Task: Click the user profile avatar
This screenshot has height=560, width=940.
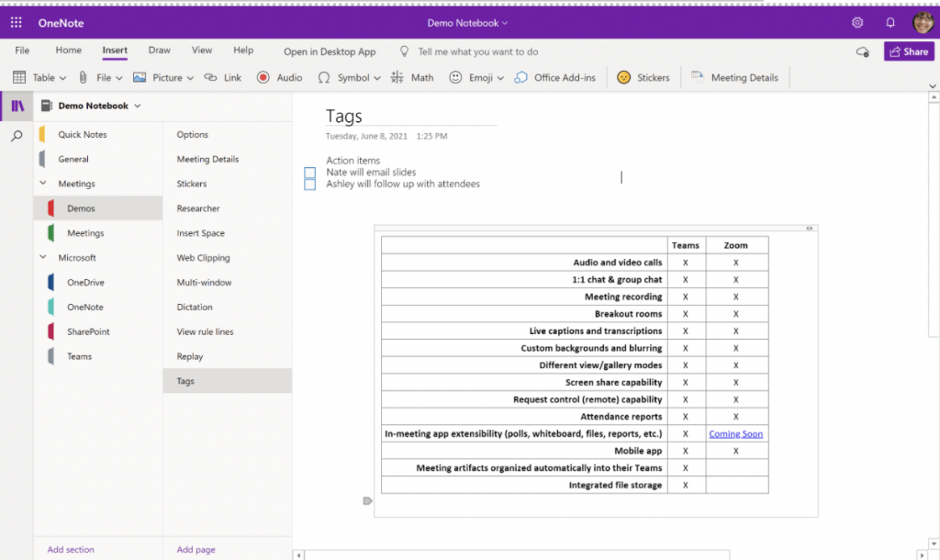Action: tap(923, 23)
